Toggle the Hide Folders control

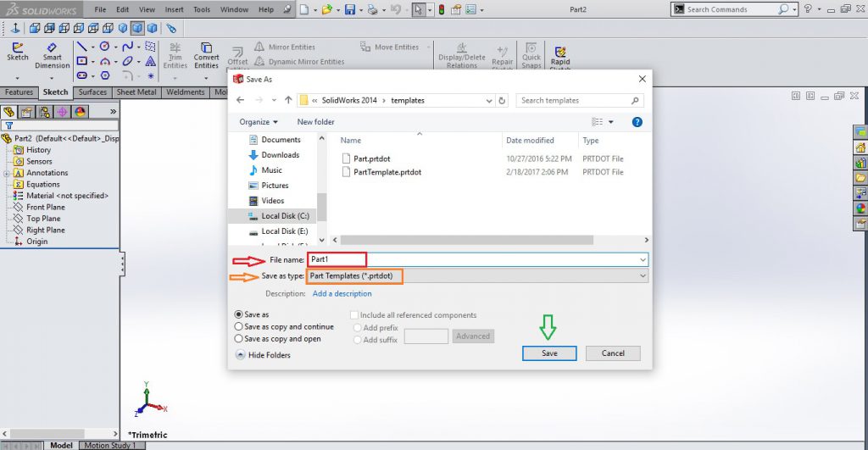tap(264, 355)
